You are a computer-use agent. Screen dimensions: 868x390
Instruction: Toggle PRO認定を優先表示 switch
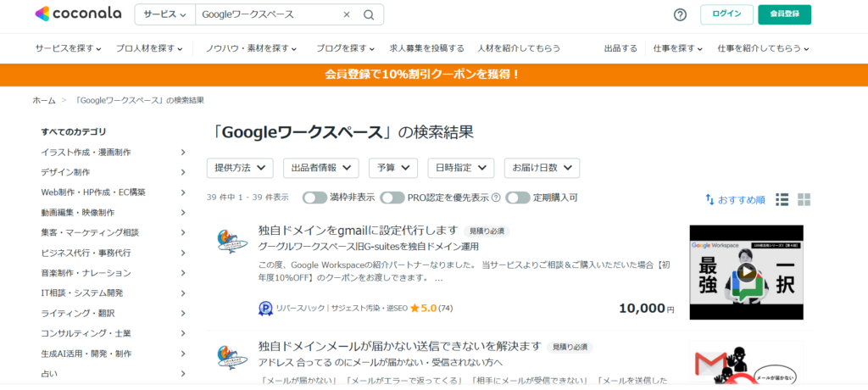tap(392, 198)
